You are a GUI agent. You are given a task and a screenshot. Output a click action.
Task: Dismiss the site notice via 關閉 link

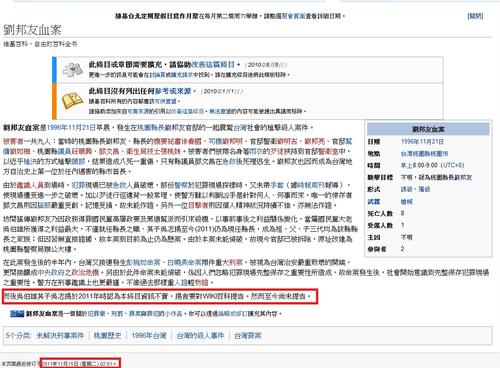[x=475, y=16]
